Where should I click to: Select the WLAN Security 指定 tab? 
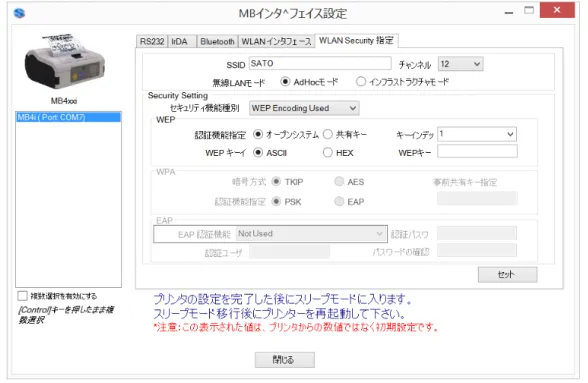coord(356,41)
